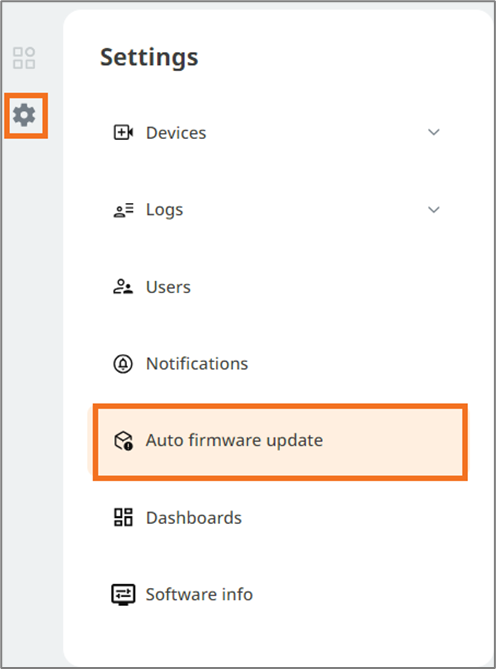The width and height of the screenshot is (496, 669).
Task: Click the Settings panel heading
Action: pos(149,57)
